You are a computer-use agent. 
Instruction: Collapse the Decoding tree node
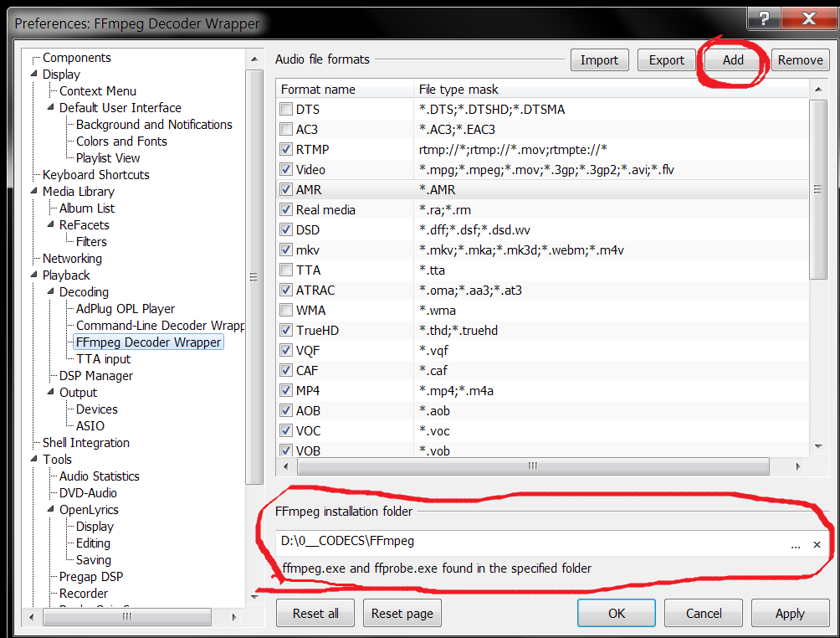coord(49,292)
